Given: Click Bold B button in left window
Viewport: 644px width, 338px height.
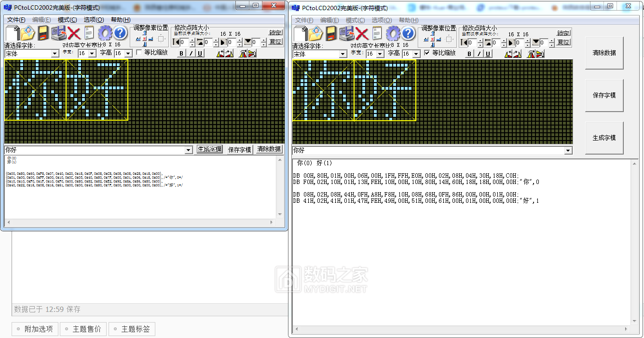Looking at the screenshot, I should [182, 53].
